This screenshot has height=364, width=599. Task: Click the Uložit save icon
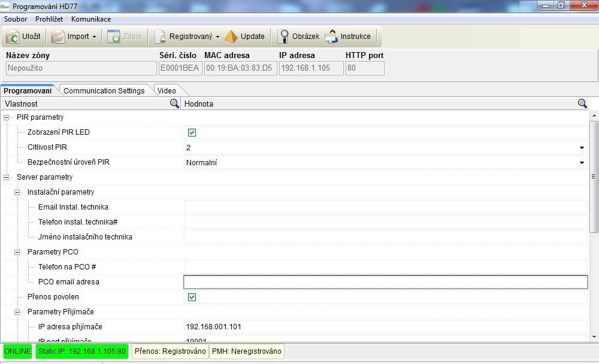13,37
